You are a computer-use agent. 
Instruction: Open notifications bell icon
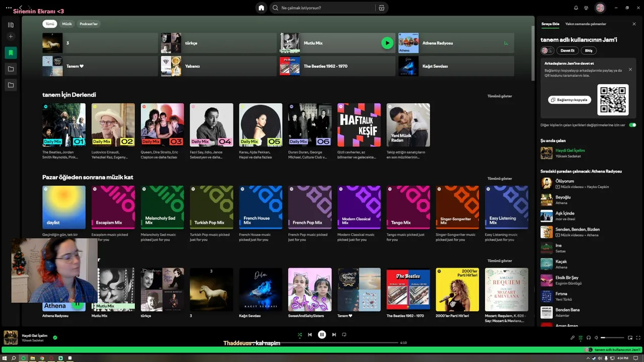(576, 8)
